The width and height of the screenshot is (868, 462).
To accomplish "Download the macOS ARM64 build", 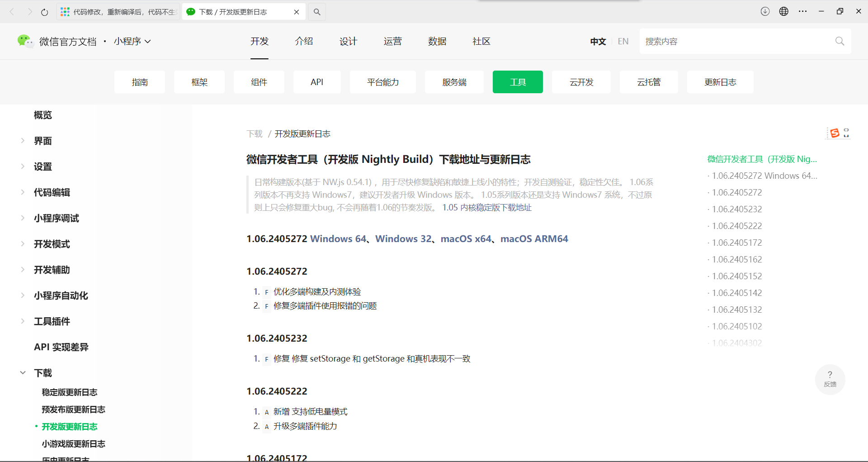I will (534, 238).
